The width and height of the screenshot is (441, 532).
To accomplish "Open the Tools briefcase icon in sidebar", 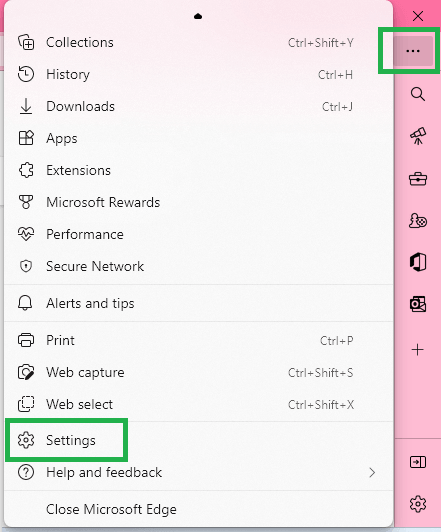I will tap(418, 178).
